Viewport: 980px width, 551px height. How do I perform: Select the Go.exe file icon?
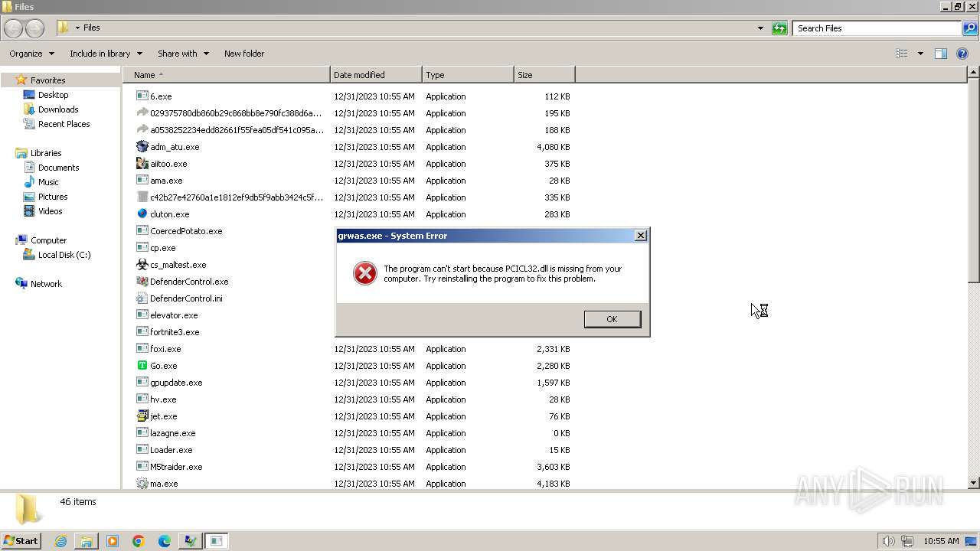coord(142,366)
